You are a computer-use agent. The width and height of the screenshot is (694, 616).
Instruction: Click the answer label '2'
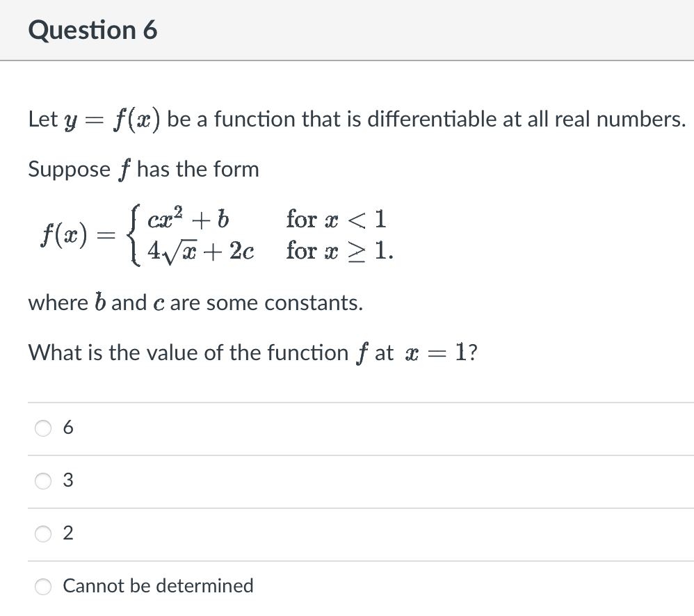(x=67, y=533)
